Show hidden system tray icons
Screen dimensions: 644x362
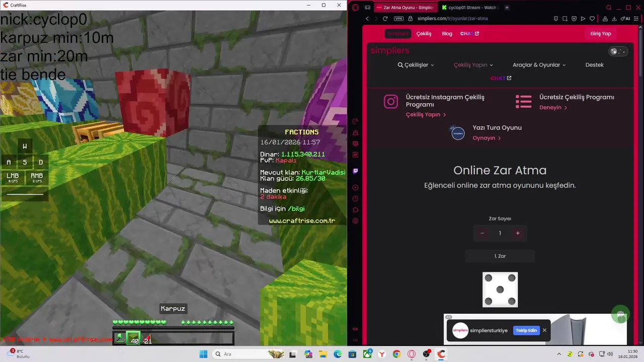[559, 354]
